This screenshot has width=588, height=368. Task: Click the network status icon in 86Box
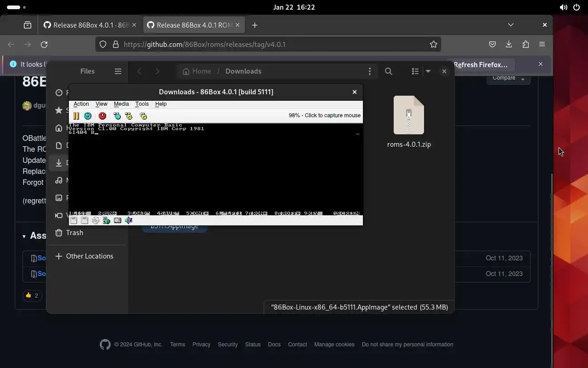[x=107, y=220]
